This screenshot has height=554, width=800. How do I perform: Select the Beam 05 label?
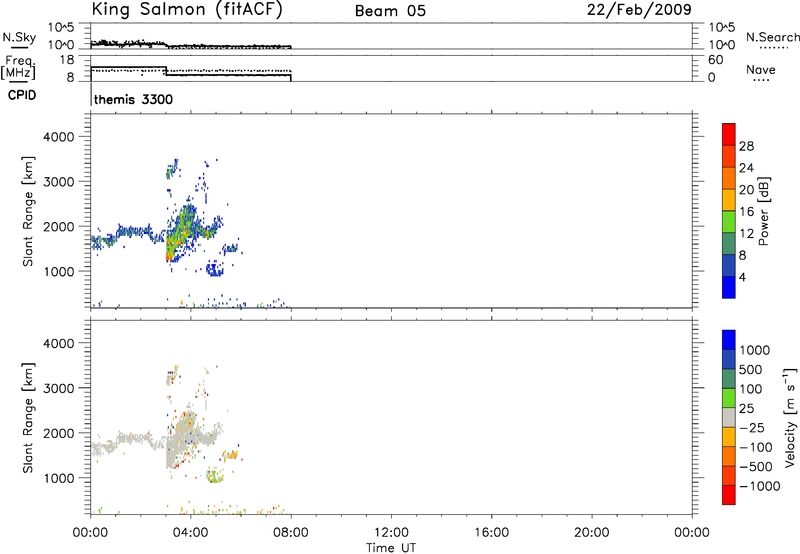tap(390, 11)
